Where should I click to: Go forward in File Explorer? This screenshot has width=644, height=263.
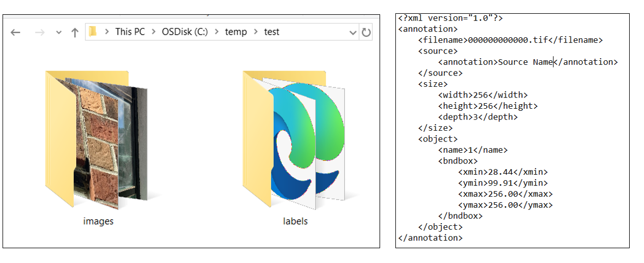39,32
